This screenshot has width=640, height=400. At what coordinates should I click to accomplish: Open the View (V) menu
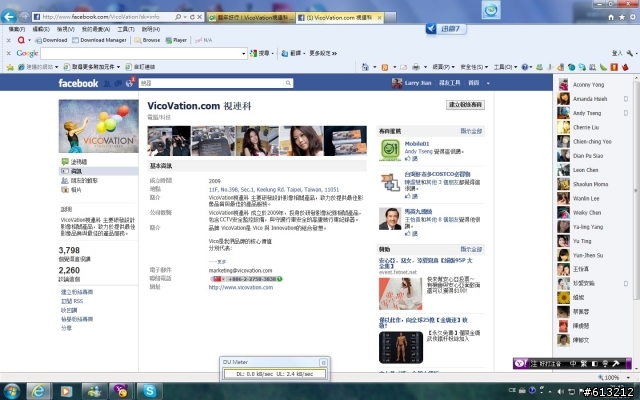click(65, 29)
